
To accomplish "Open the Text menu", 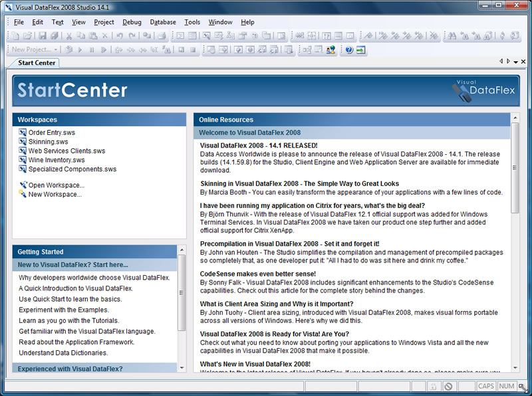I will pos(57,22).
